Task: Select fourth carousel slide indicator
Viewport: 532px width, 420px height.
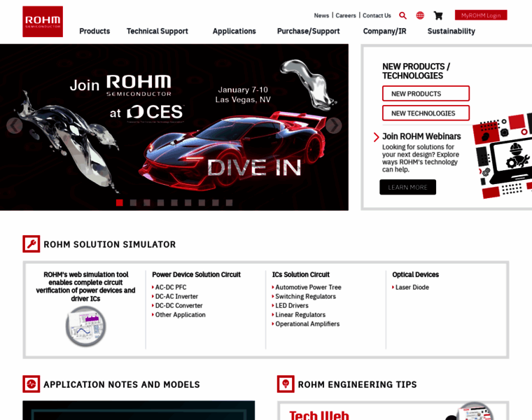Action: click(160, 202)
